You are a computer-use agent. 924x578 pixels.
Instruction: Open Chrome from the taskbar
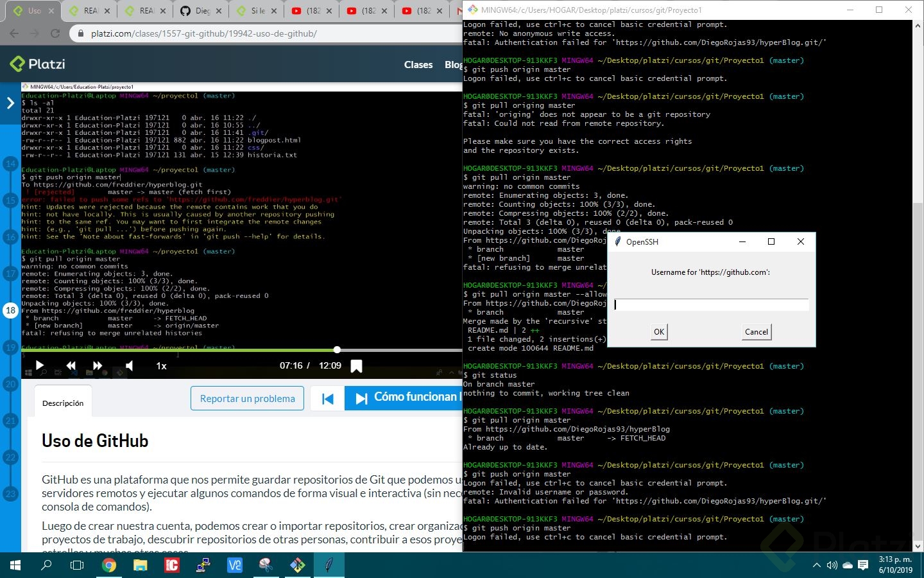coord(109,565)
